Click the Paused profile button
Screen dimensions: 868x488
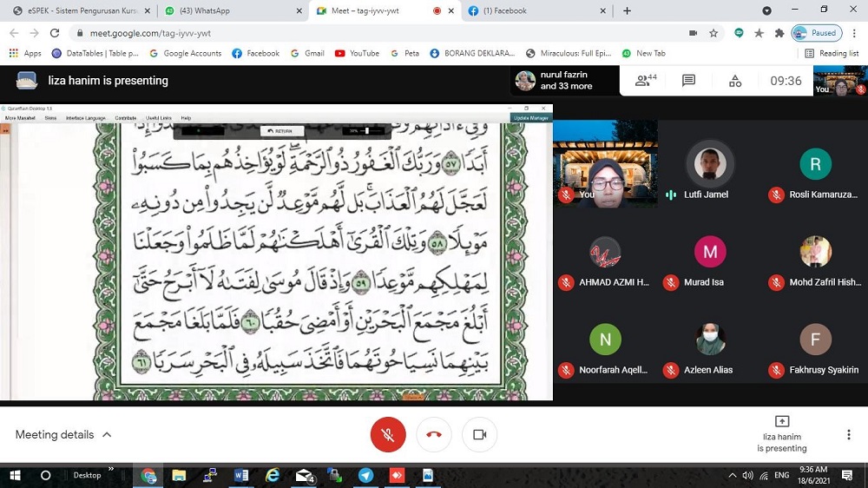(817, 33)
